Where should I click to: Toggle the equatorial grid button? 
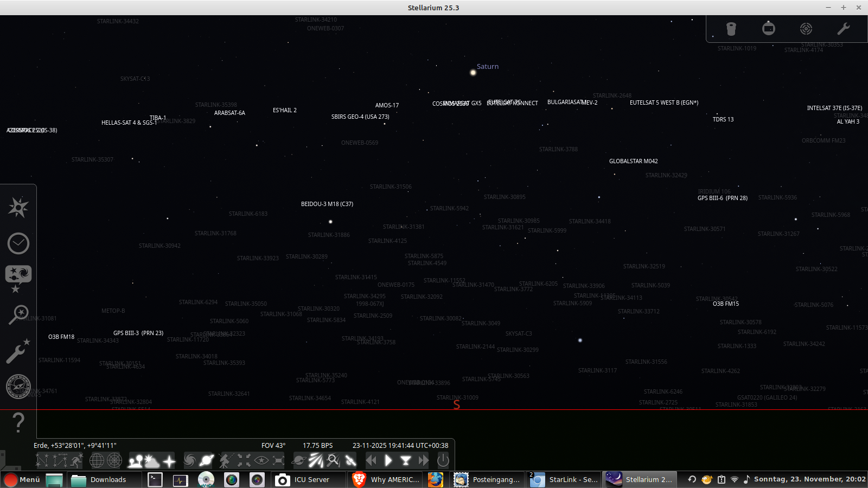(97, 461)
